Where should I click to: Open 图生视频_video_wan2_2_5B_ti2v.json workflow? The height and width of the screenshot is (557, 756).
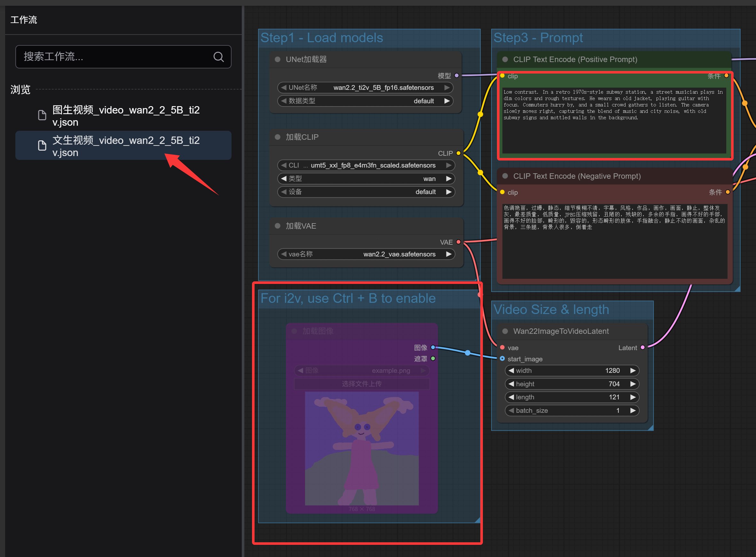tap(126, 116)
